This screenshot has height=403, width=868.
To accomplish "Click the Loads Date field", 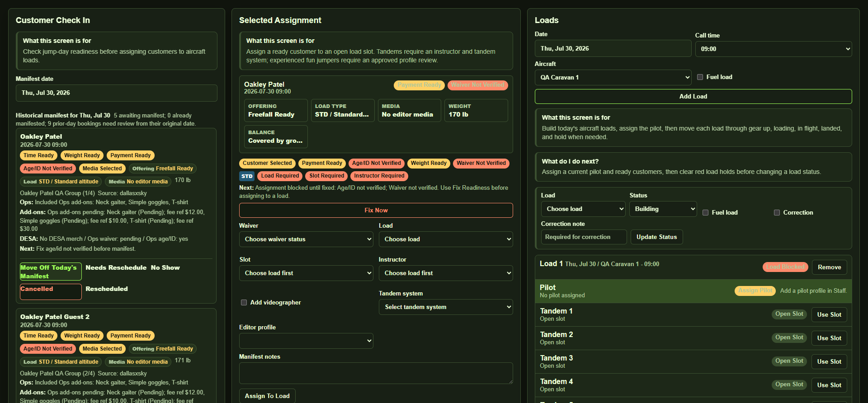I will 613,48.
